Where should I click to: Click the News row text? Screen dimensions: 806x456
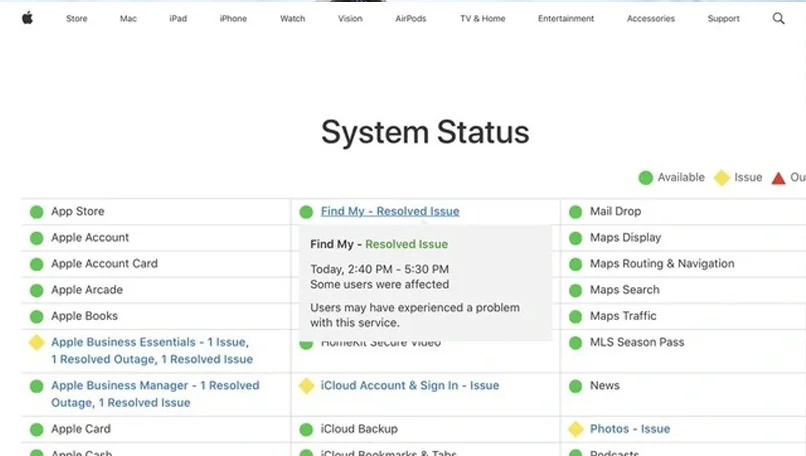point(604,386)
